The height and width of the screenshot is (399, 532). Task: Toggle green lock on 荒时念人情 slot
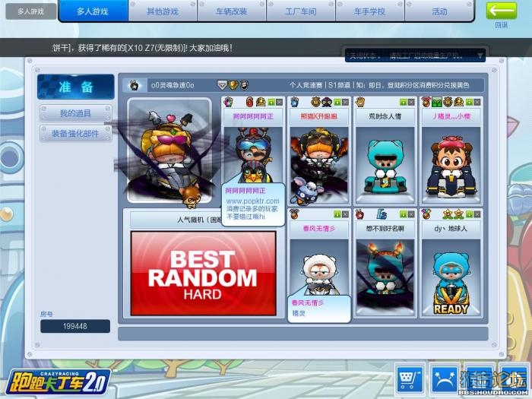[403, 102]
